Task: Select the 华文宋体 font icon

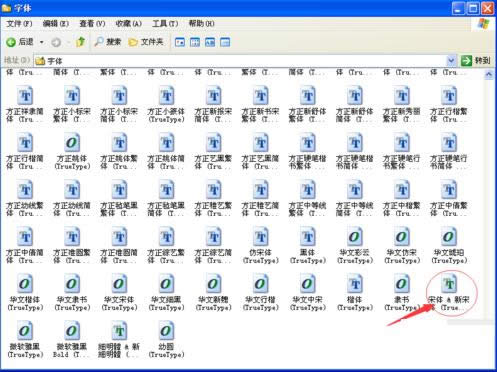Action: coord(119,284)
